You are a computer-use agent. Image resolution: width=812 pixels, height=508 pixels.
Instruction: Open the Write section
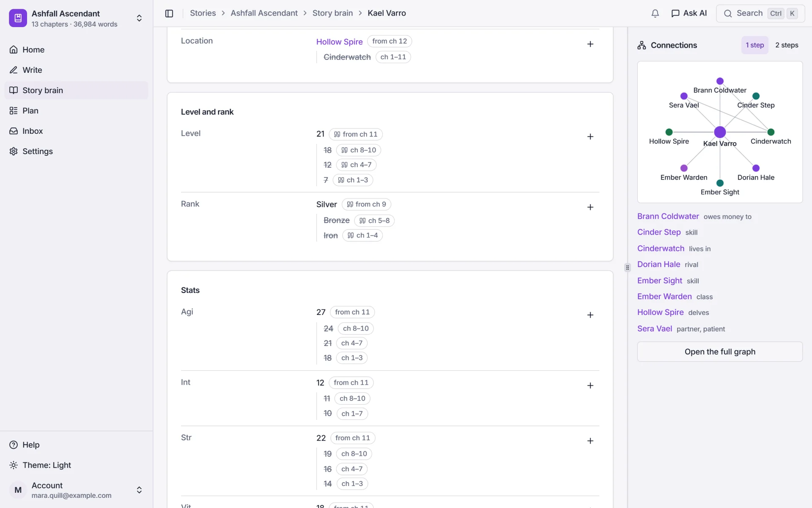(x=76, y=70)
